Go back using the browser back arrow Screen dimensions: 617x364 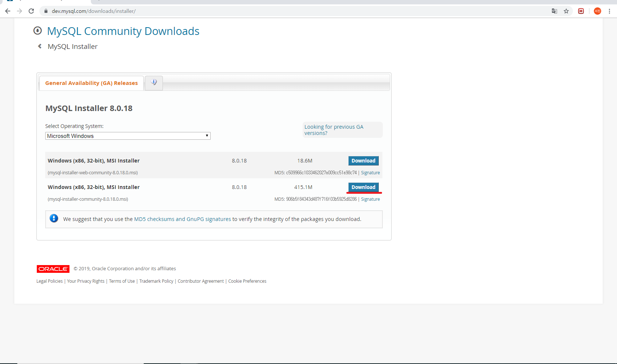coord(8,11)
